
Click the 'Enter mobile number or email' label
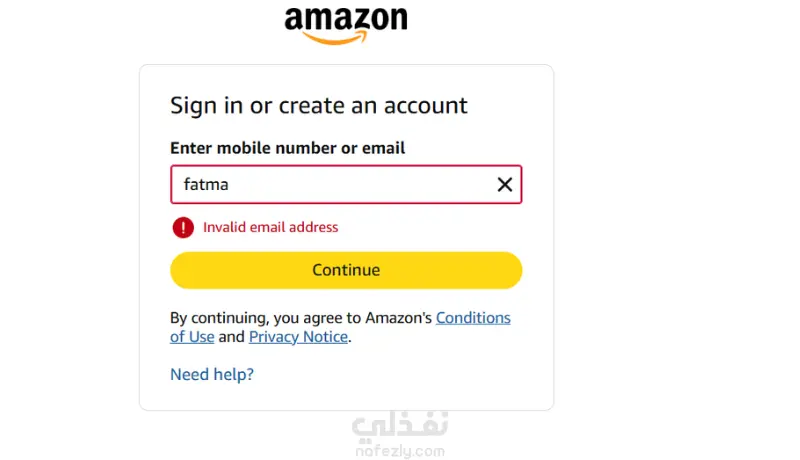[288, 148]
